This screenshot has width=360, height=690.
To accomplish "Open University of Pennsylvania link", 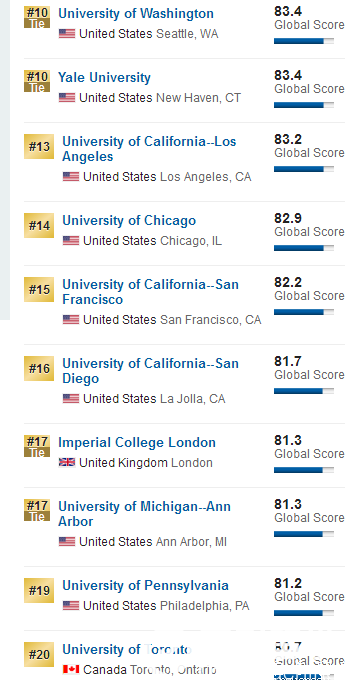I will [145, 586].
